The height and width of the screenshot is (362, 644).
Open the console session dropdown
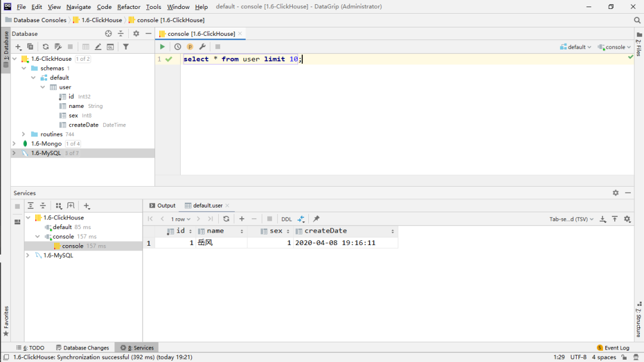[614, 47]
